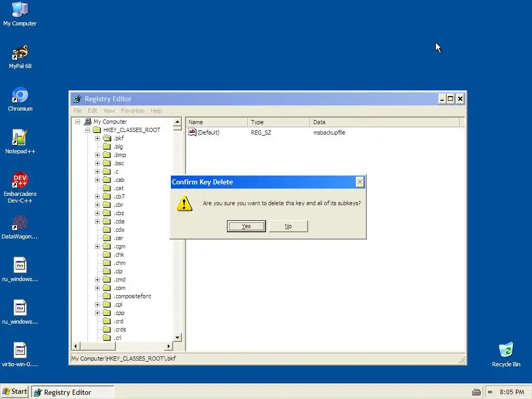The image size is (532, 399).
Task: Expand the .com key
Action: point(97,288)
